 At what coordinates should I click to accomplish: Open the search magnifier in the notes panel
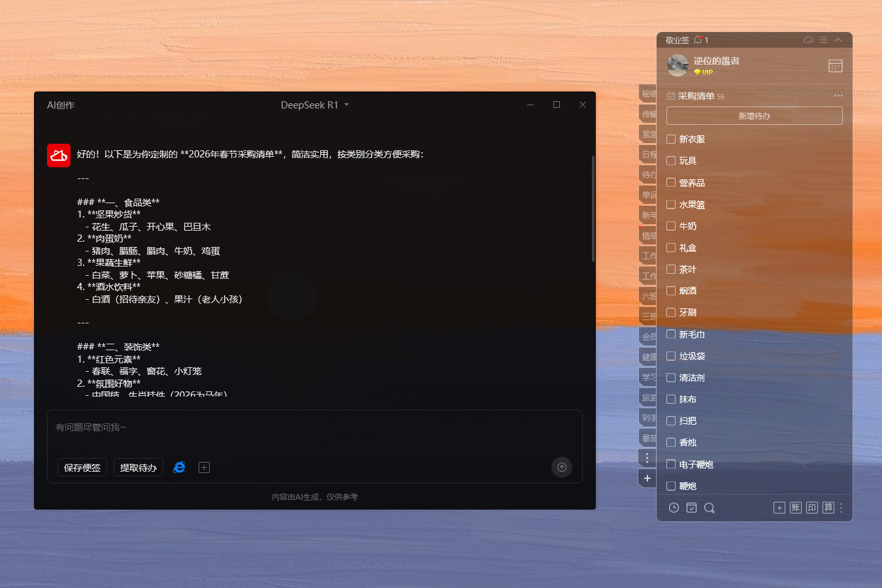tap(709, 508)
